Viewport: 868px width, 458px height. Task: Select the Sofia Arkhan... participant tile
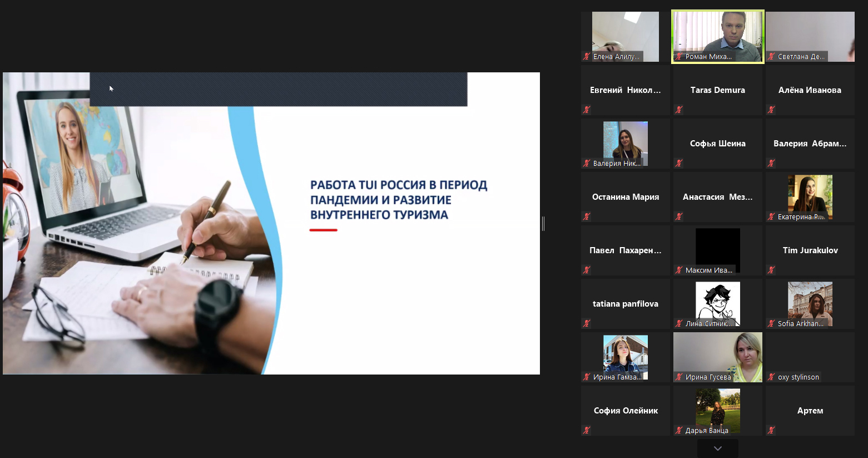(810, 303)
